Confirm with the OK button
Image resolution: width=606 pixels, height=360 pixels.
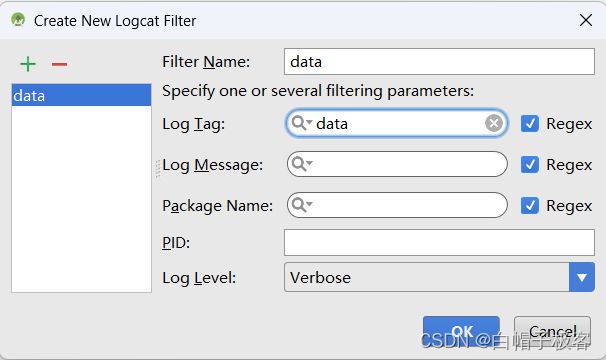tap(461, 332)
